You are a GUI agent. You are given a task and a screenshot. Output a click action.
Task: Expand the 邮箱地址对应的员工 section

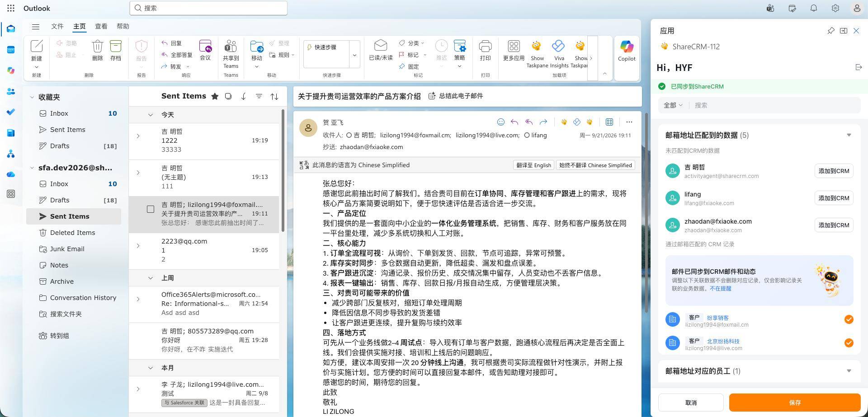(849, 371)
